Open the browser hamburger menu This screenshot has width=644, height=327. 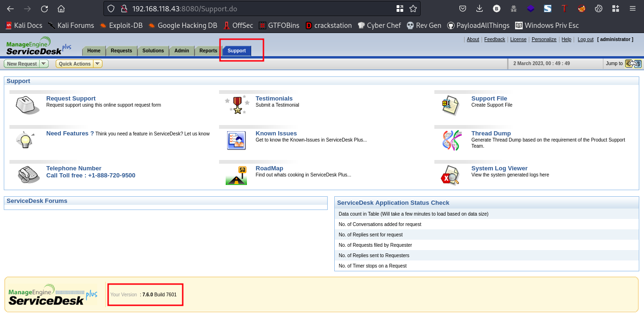tap(633, 8)
